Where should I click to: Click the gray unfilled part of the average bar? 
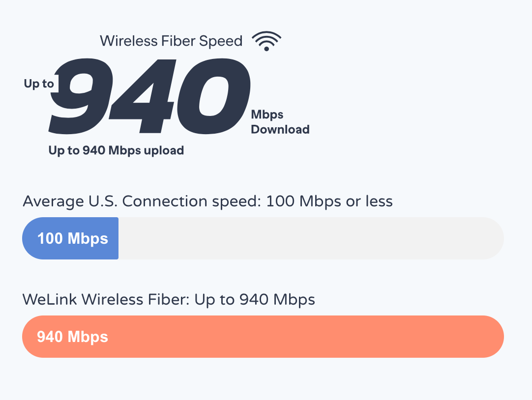[305, 238]
